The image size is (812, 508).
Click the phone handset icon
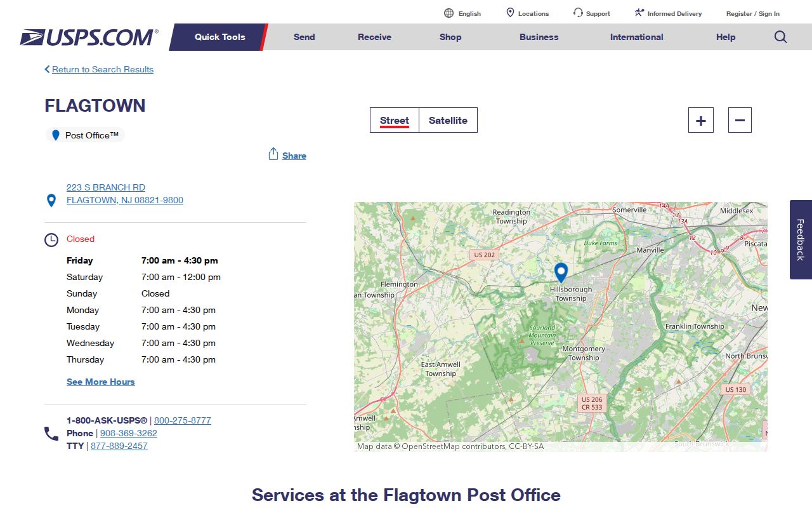(x=51, y=434)
